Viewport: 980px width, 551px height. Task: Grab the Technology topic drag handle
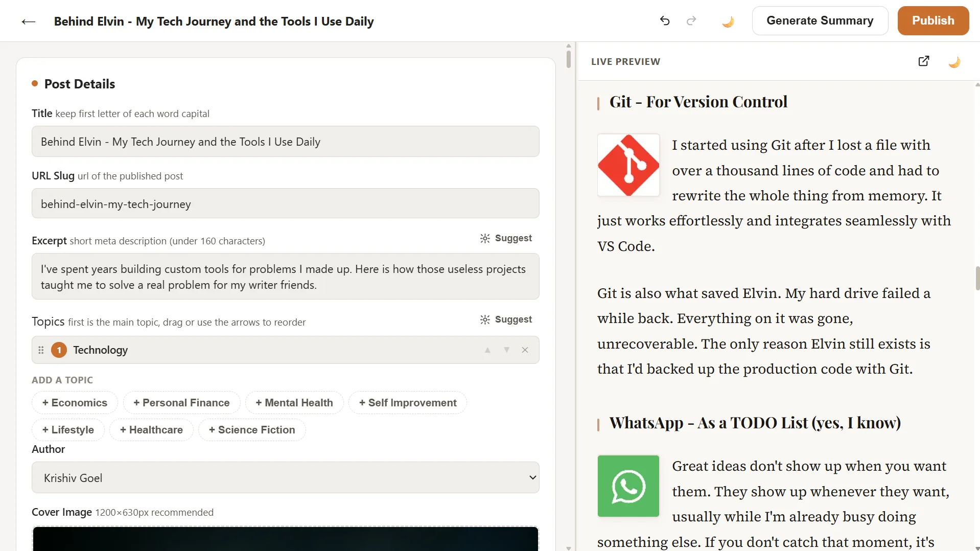pyautogui.click(x=41, y=350)
